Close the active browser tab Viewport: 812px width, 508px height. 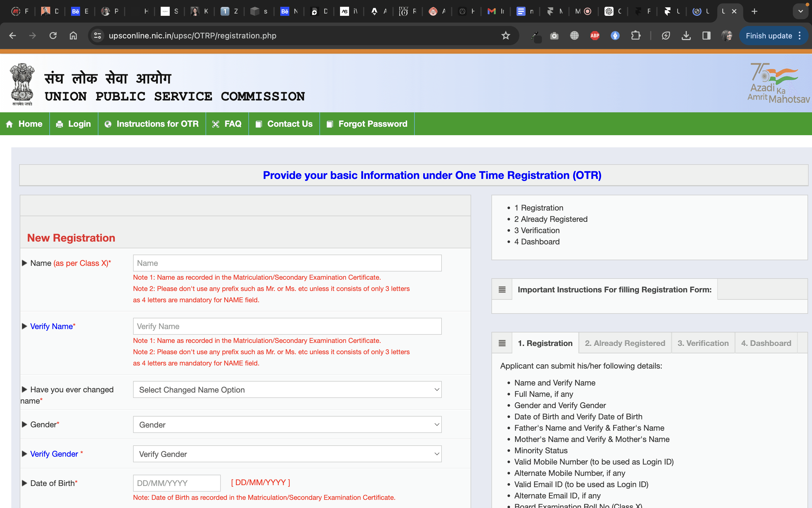pos(734,11)
